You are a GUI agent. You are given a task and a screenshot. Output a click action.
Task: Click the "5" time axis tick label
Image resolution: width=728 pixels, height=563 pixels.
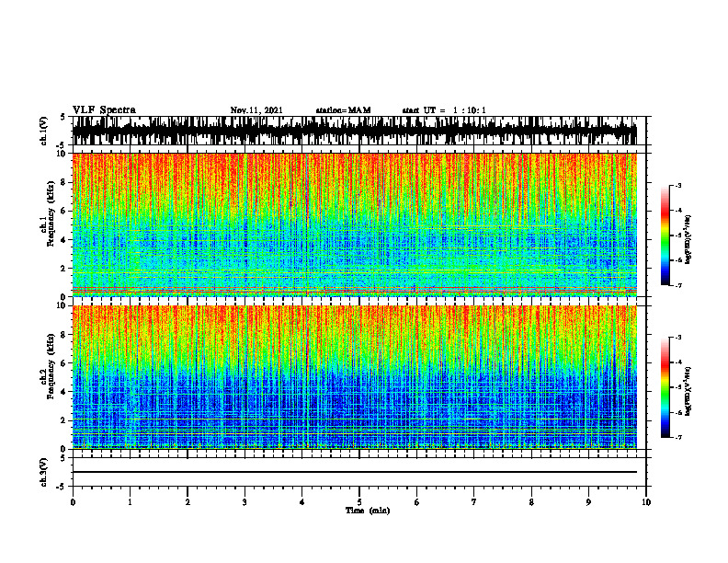pyautogui.click(x=359, y=502)
